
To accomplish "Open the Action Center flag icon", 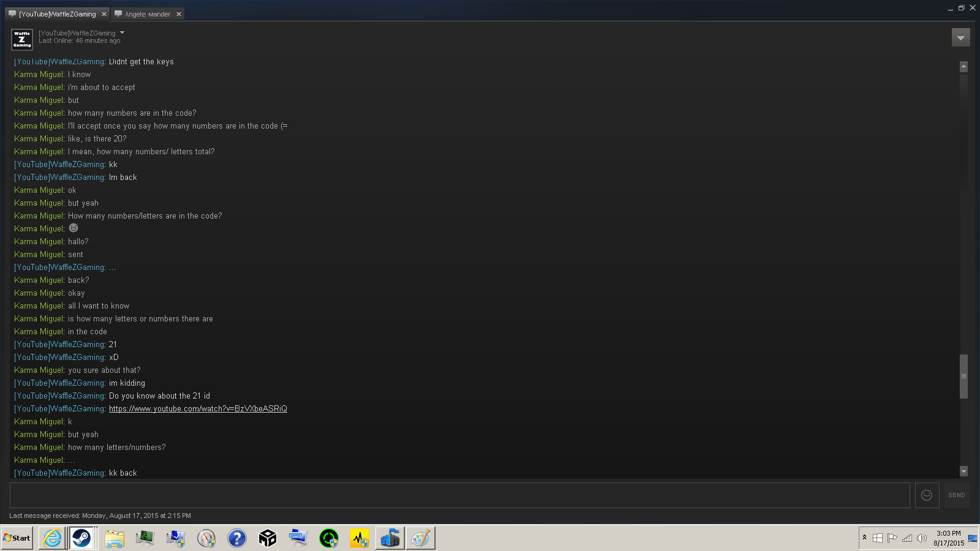I will [892, 538].
